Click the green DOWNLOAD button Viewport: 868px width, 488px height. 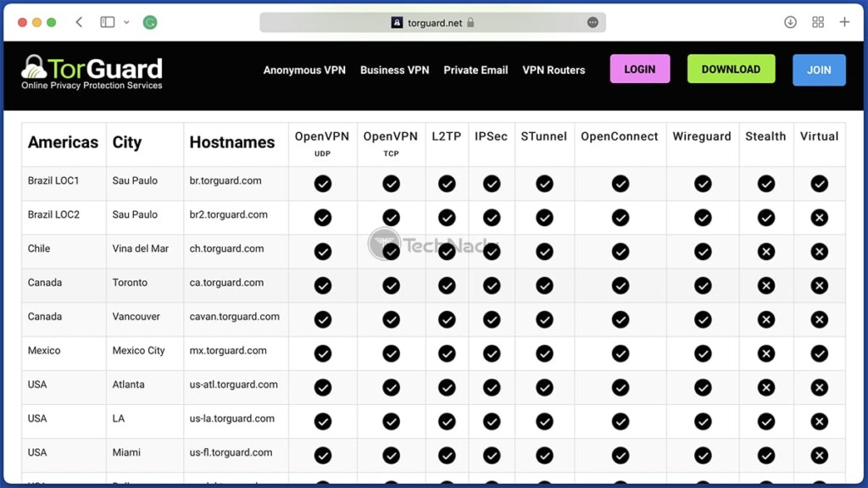pyautogui.click(x=732, y=69)
